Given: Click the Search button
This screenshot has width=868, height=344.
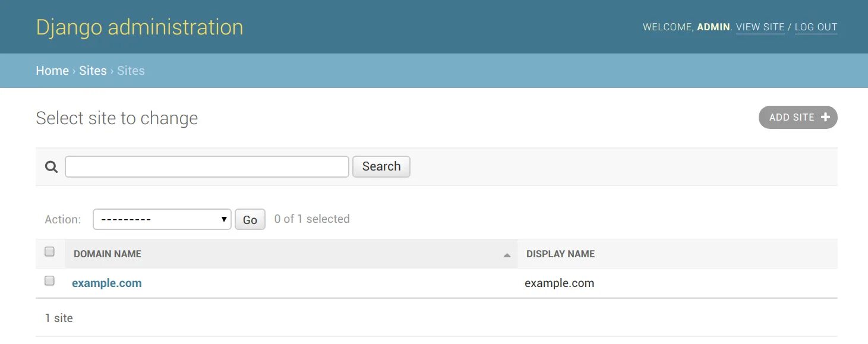Looking at the screenshot, I should (381, 166).
